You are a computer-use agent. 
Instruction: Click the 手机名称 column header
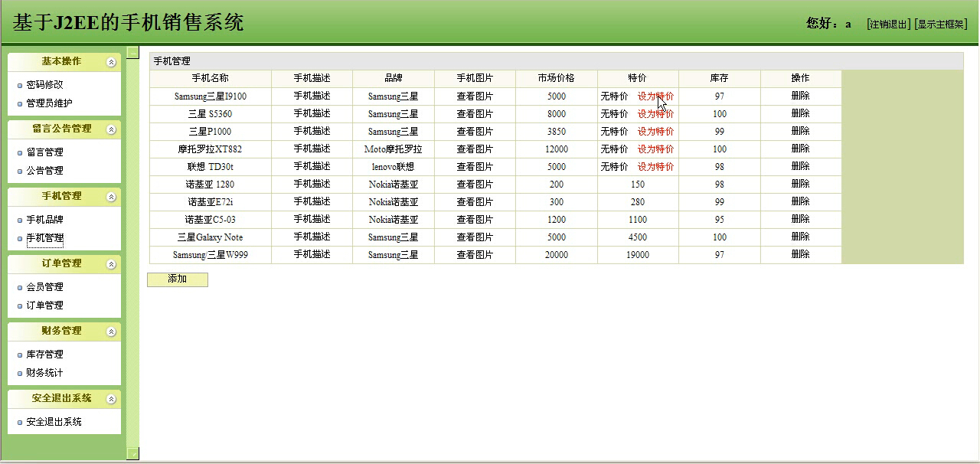210,78
